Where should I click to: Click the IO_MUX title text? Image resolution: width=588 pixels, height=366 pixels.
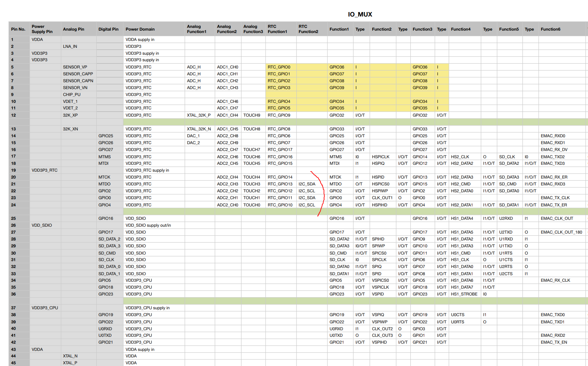coord(360,14)
